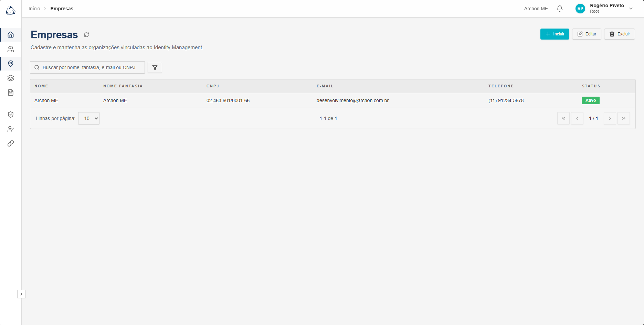Click the Editar button
The image size is (644, 325).
tap(587, 34)
